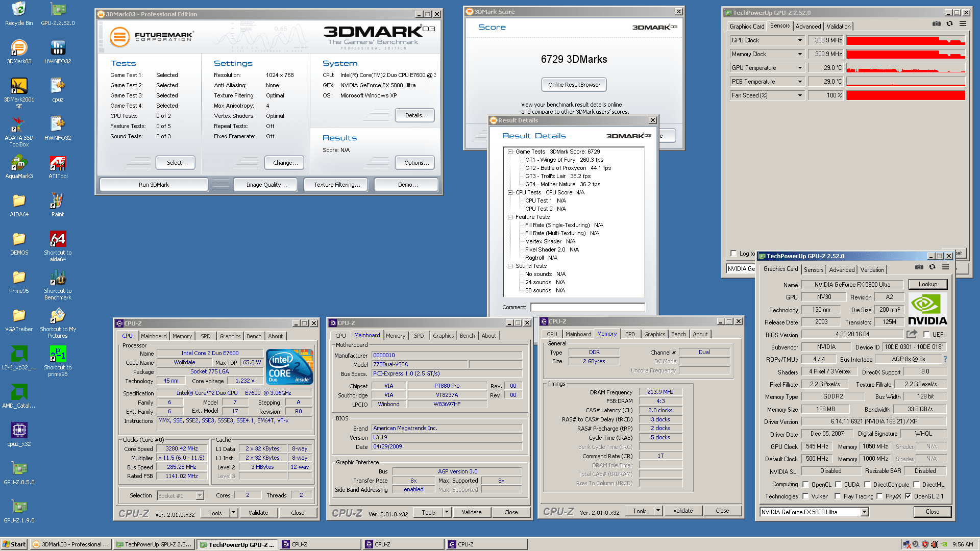Screen dimensions: 980x551
Task: Open the Recycle Bin desktop icon
Action: 19,13
